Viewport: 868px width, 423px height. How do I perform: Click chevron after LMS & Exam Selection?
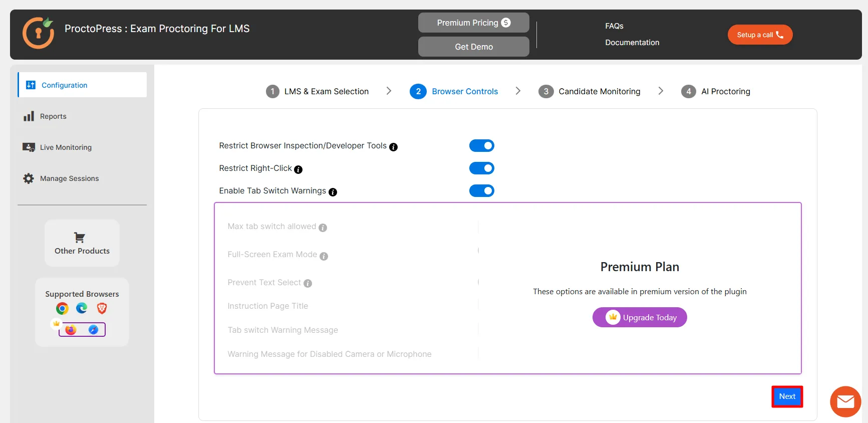point(389,91)
